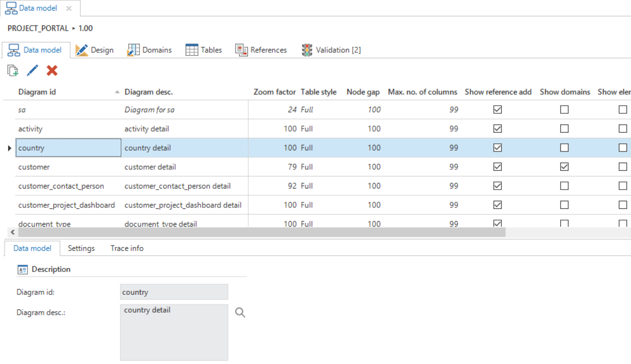
Task: Click the Zoom factor column header
Action: tap(274, 92)
